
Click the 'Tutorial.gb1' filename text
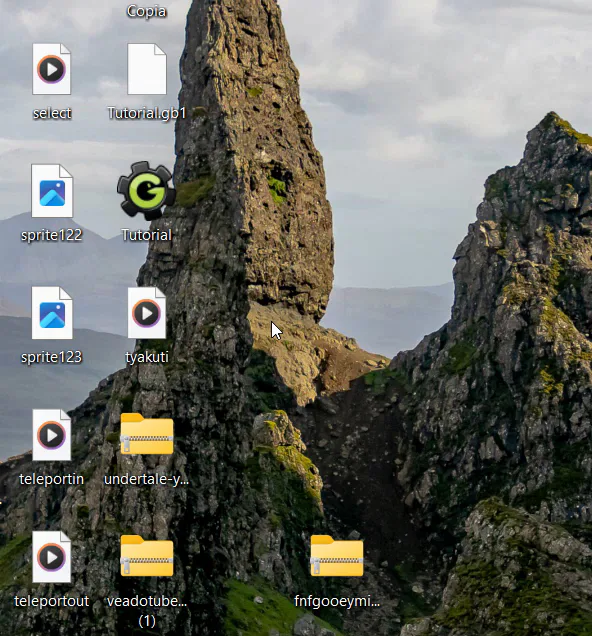147,113
